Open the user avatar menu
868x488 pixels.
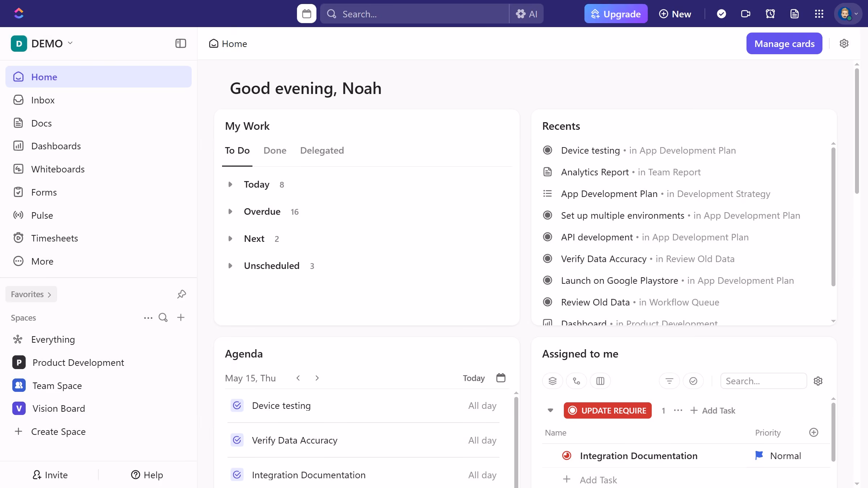click(x=848, y=14)
